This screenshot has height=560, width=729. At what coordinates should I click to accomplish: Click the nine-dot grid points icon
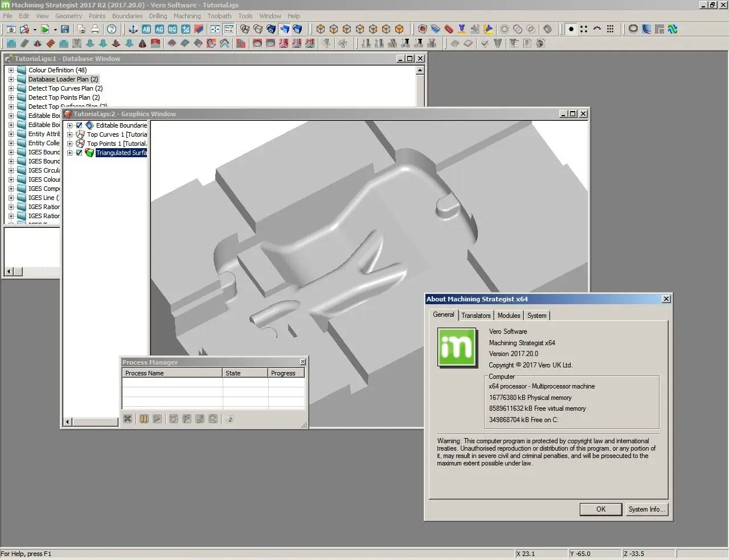(x=610, y=29)
